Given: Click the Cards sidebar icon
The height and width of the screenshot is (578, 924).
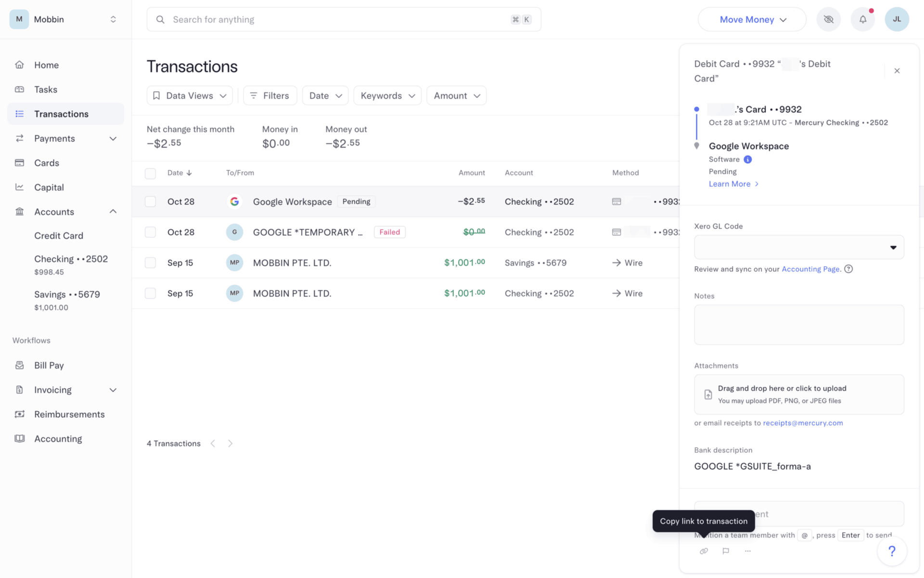Looking at the screenshot, I should click(x=20, y=163).
